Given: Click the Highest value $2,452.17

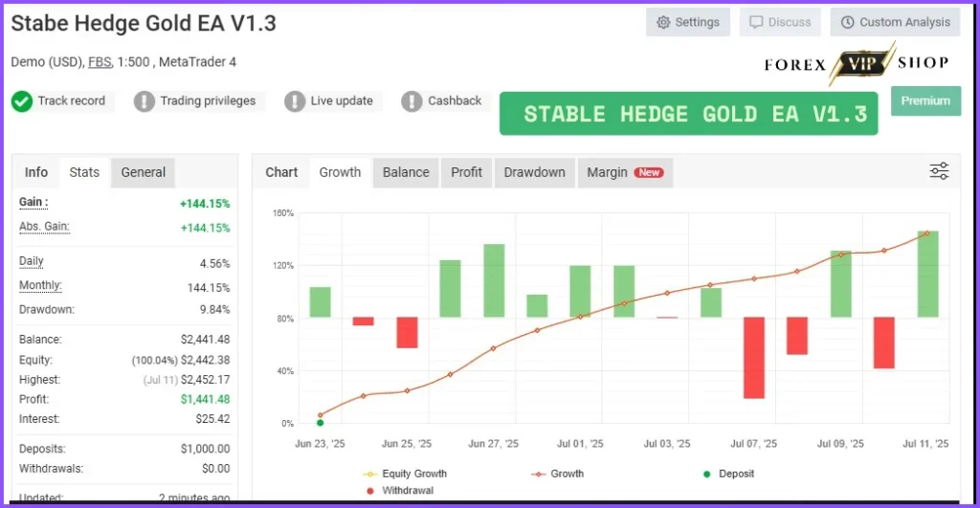Looking at the screenshot, I should tap(205, 379).
